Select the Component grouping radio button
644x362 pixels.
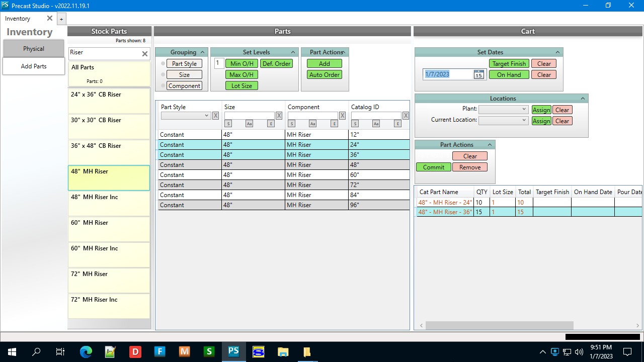[x=163, y=86]
